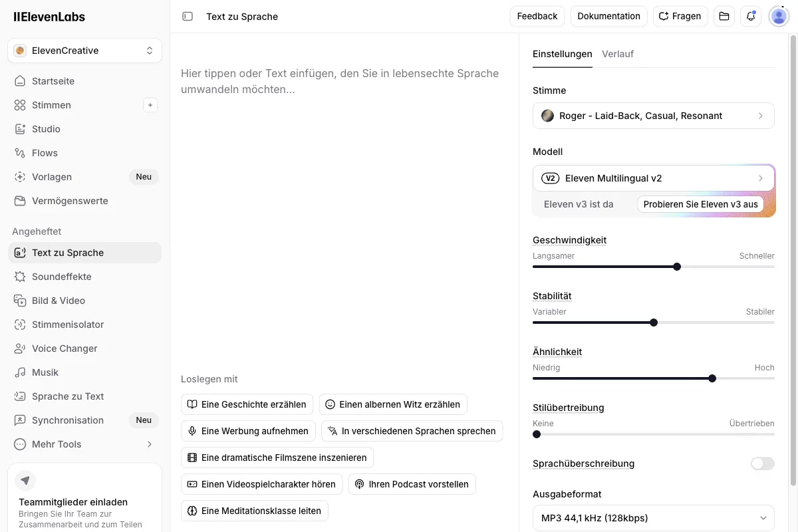
Task: Click the Sprache zu Text icon in sidebar
Action: 20,396
